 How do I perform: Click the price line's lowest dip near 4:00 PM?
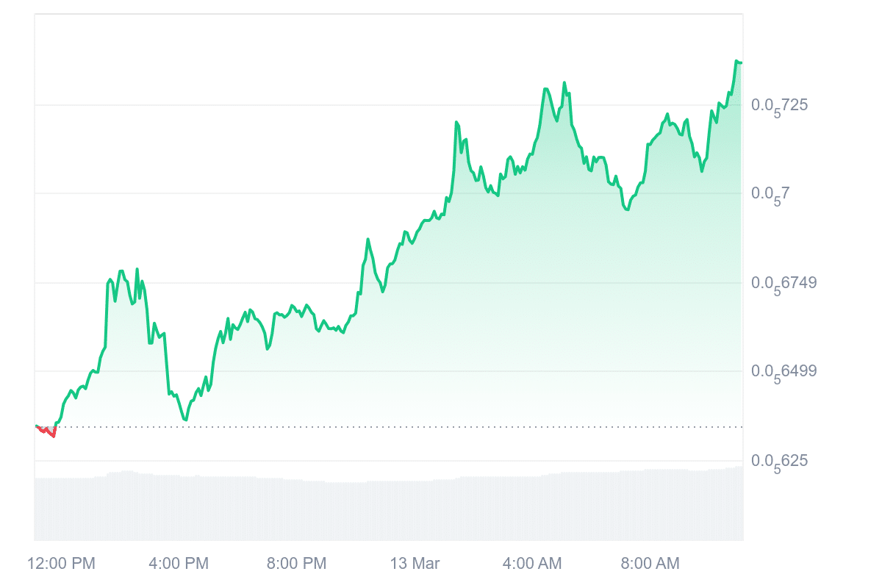185,420
